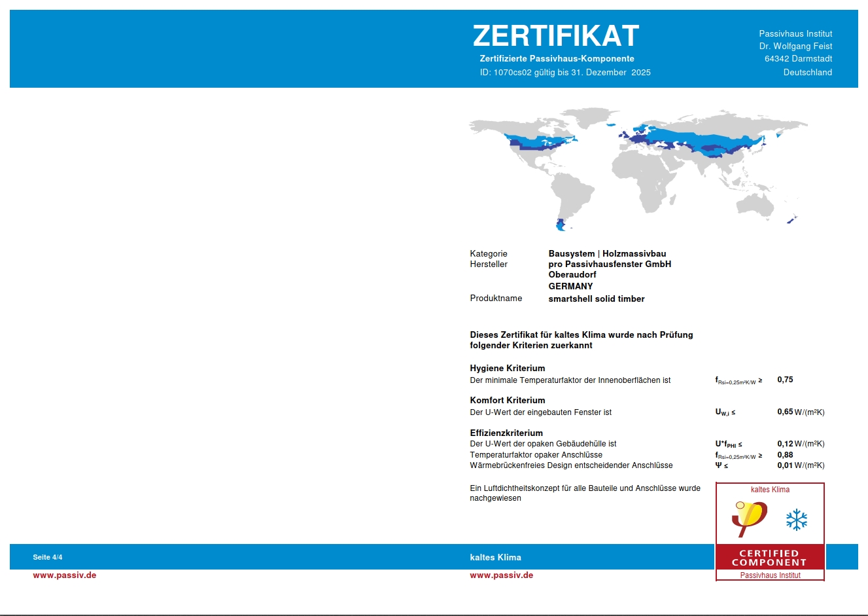Click the red CERTIFIED COMPONENT badge
The width and height of the screenshot is (868, 616).
tap(769, 558)
